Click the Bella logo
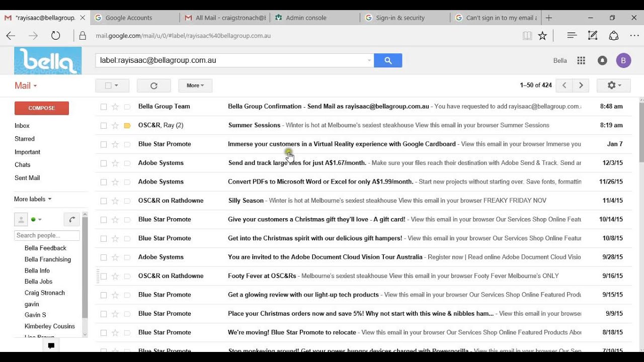Screen dimensions: 644x362 pyautogui.click(x=48, y=61)
